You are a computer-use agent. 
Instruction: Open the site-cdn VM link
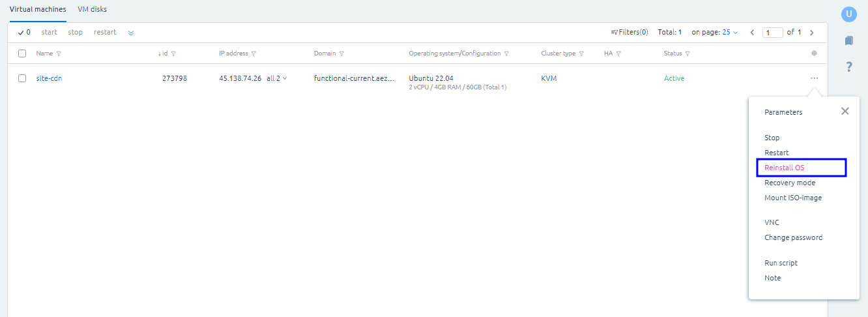click(49, 78)
